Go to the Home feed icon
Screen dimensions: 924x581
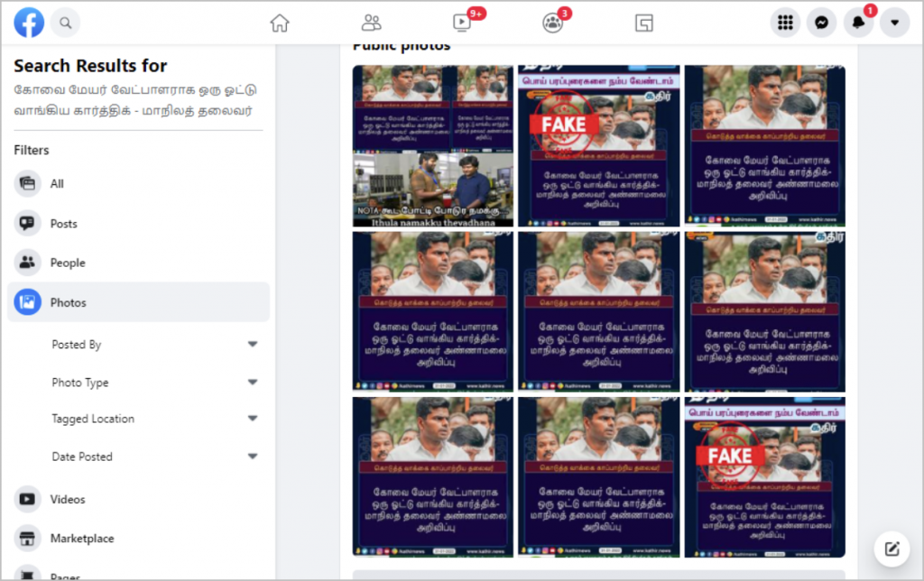pyautogui.click(x=280, y=23)
